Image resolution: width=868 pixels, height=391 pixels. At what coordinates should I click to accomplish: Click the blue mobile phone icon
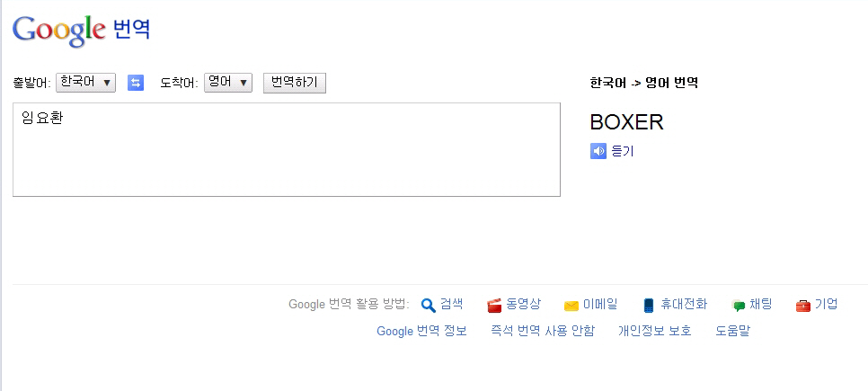[x=649, y=305]
